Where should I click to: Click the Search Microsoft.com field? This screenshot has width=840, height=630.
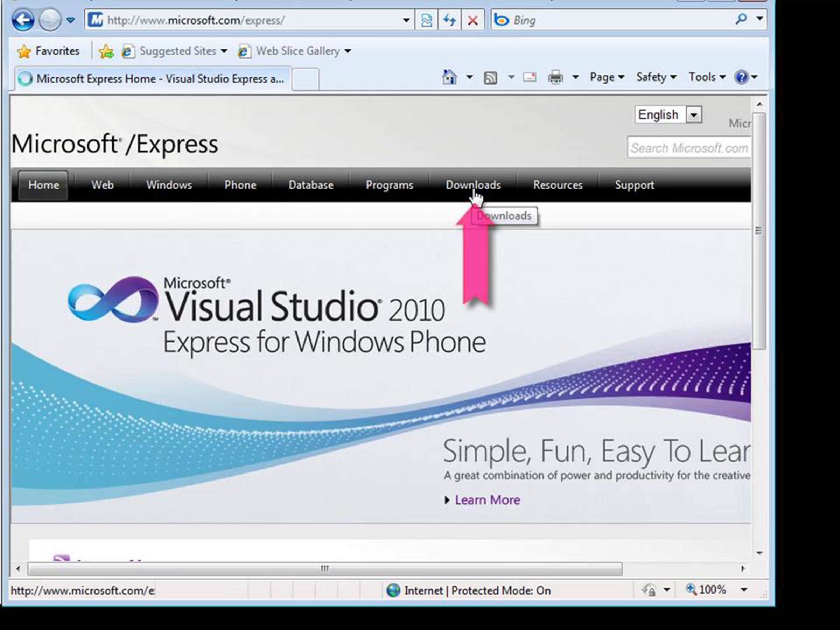(689, 148)
